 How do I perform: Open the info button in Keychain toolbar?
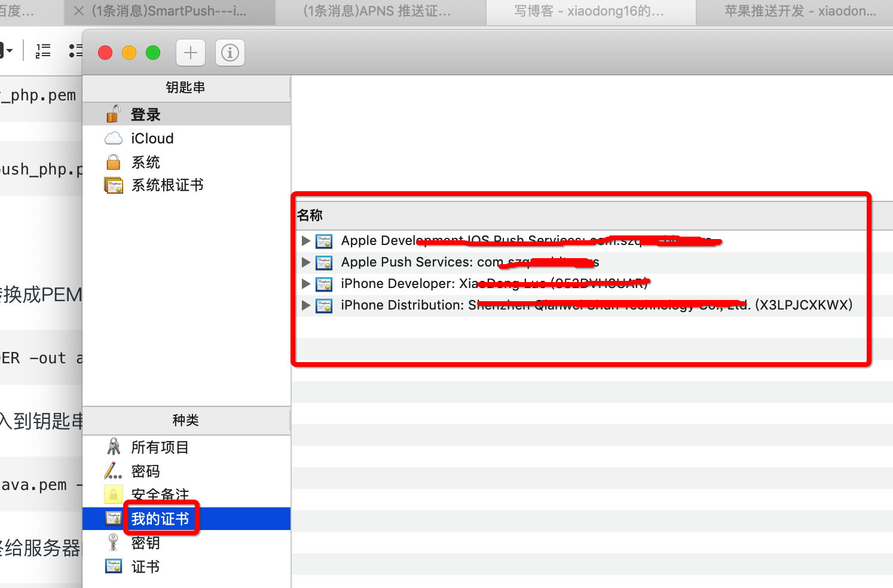click(x=230, y=53)
